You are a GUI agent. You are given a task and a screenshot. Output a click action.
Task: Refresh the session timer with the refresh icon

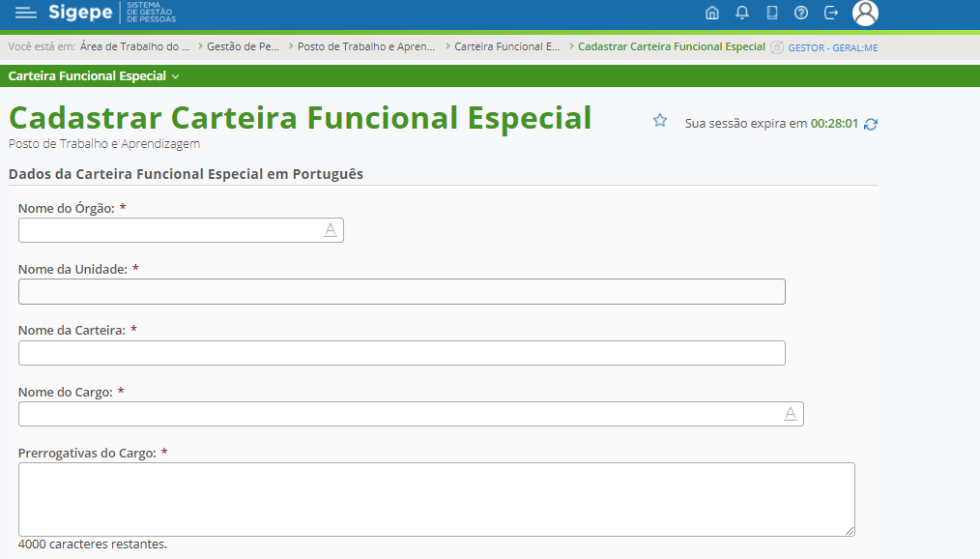point(869,124)
